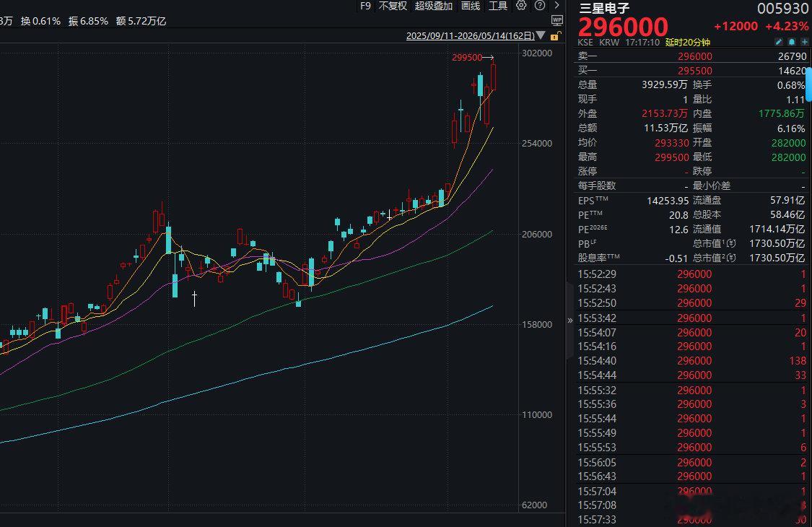The width and height of the screenshot is (812, 527).
Task: Click 延时20分钟 delay notice
Action: (x=688, y=42)
